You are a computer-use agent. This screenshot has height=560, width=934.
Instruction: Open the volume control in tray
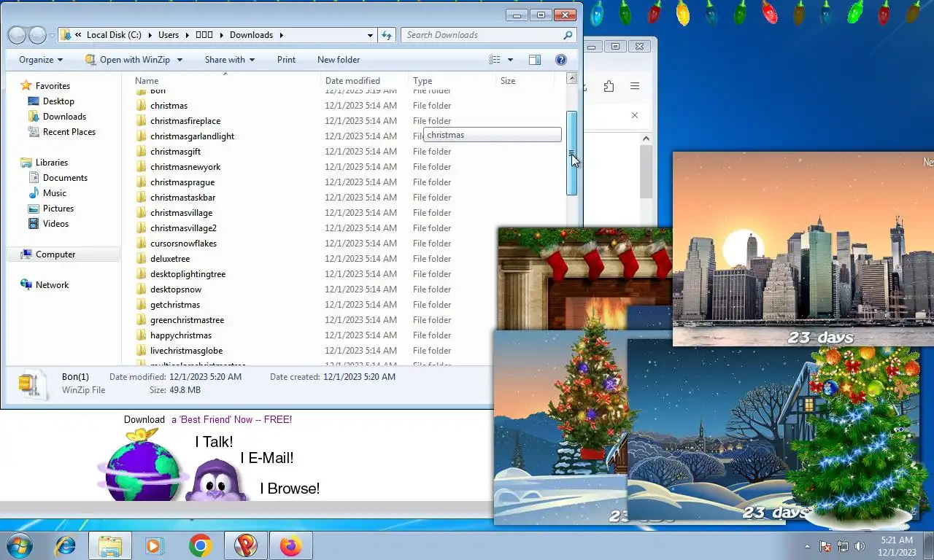click(860, 546)
